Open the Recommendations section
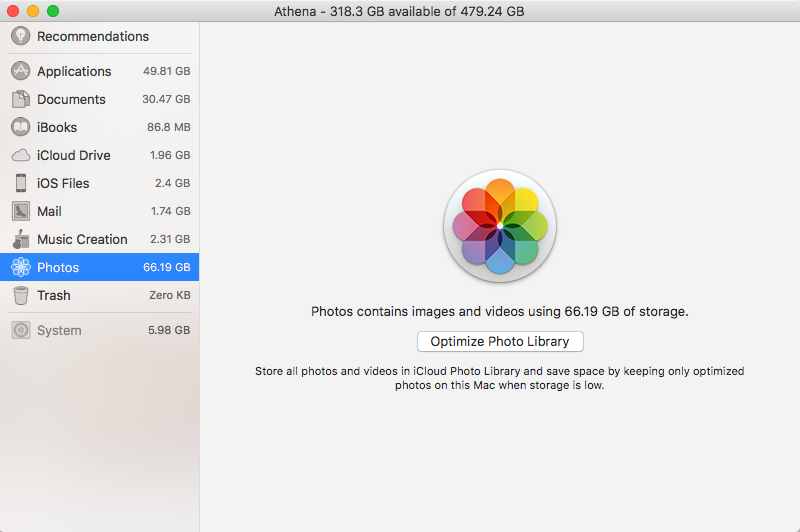Screen dimensions: 800x532 pyautogui.click(x=93, y=36)
